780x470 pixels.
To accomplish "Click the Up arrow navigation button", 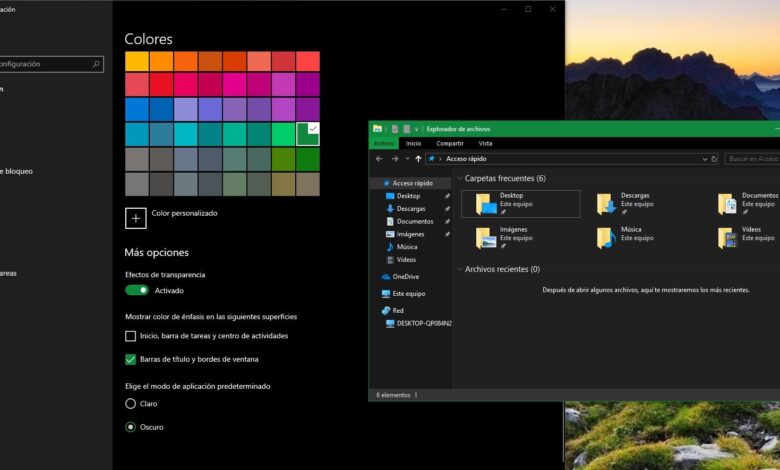I will tap(418, 159).
